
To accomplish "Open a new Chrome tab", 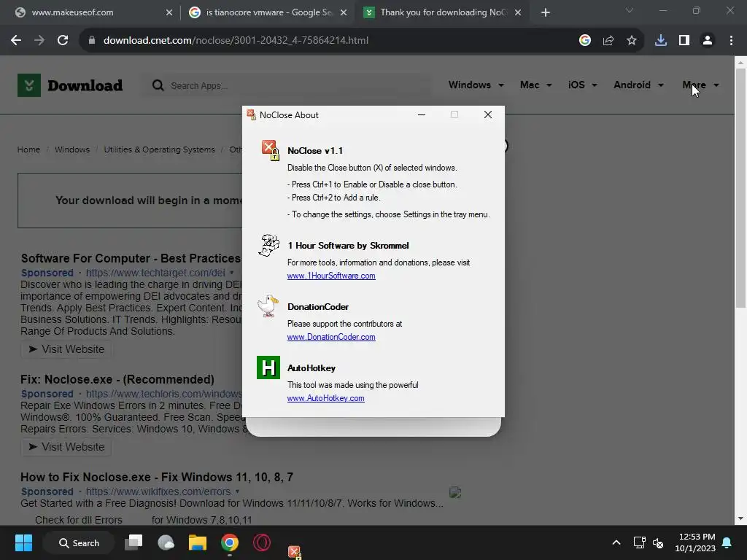I will (x=546, y=12).
